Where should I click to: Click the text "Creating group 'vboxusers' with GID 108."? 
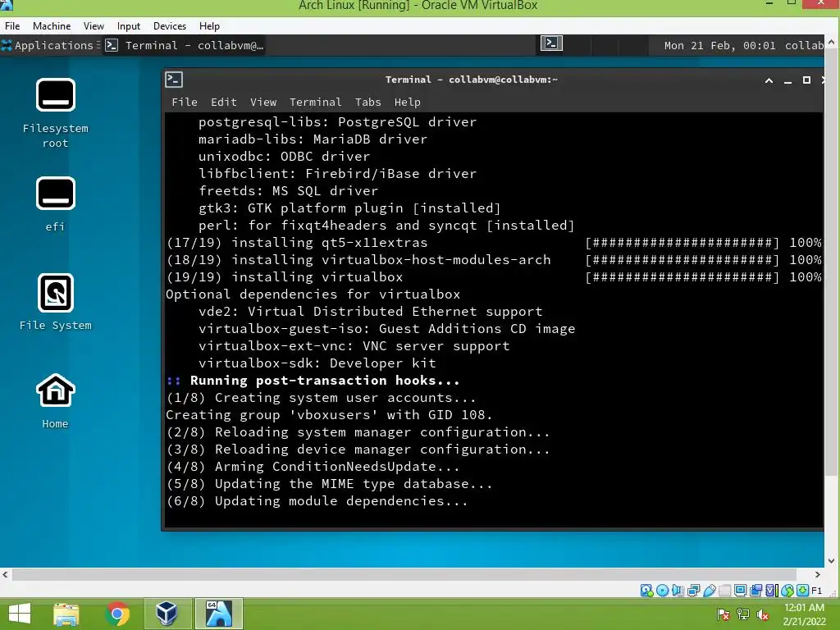(329, 414)
